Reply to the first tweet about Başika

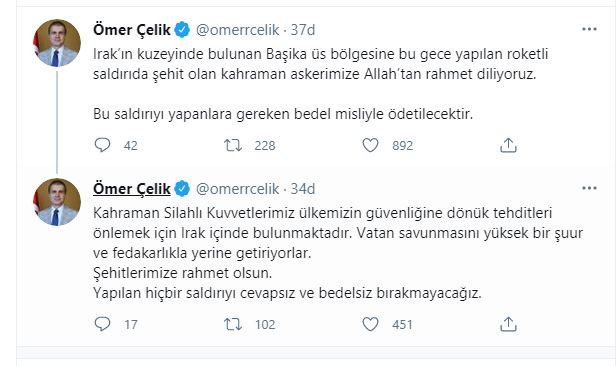(103, 145)
